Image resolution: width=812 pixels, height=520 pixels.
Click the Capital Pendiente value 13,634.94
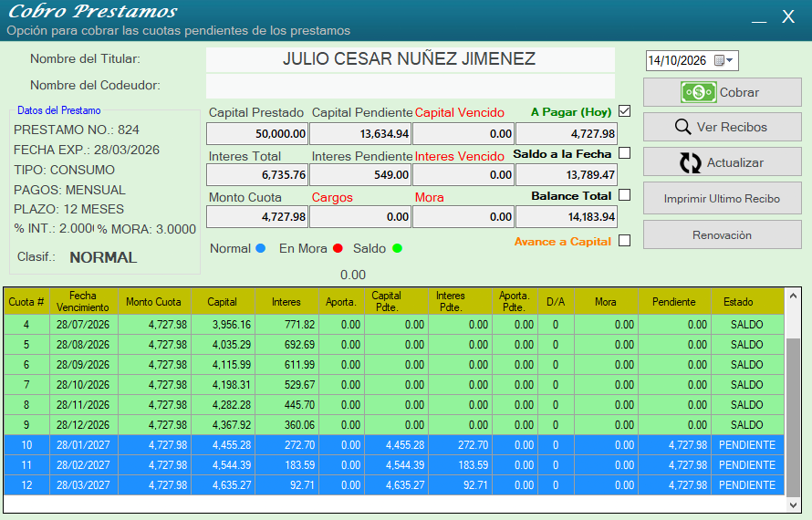[x=359, y=133]
